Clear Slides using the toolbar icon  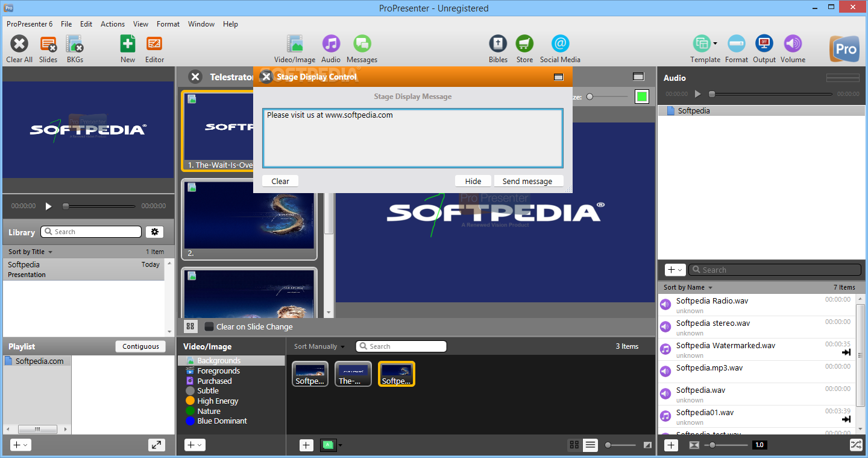(48, 44)
